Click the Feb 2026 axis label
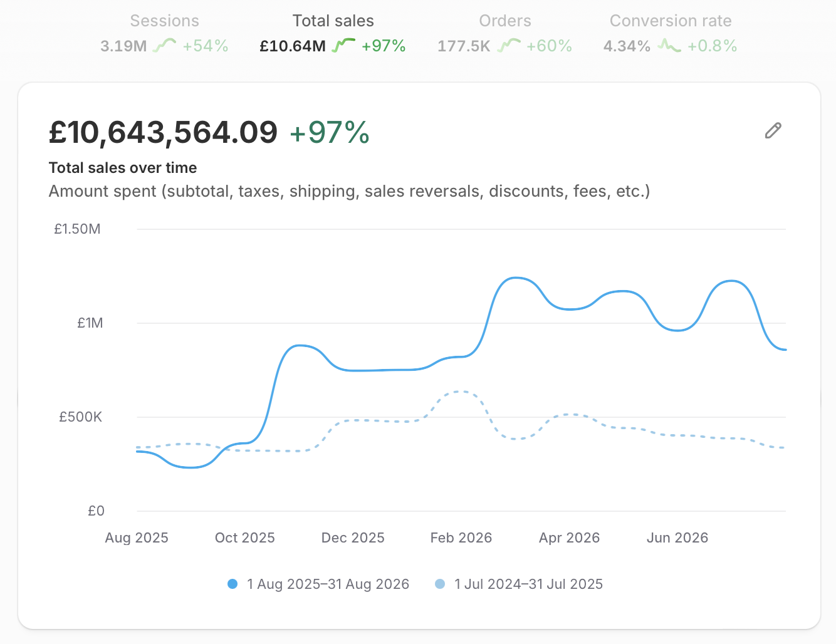 (461, 538)
